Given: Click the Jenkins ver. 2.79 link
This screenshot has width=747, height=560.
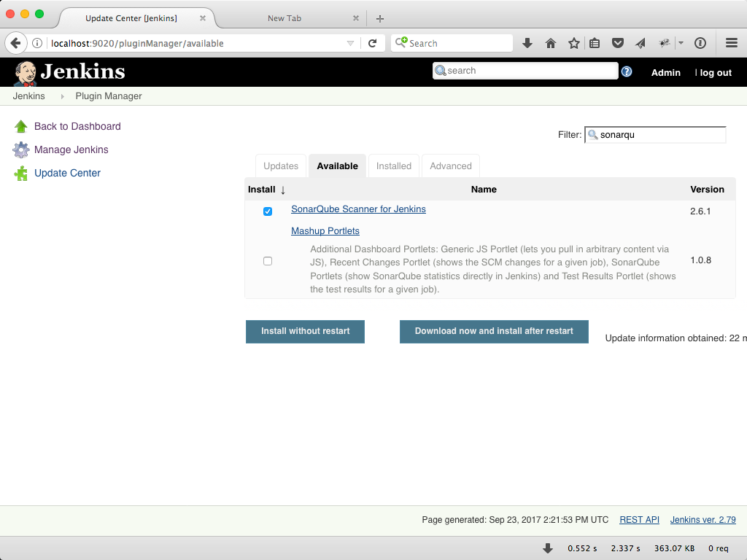Looking at the screenshot, I should [703, 519].
